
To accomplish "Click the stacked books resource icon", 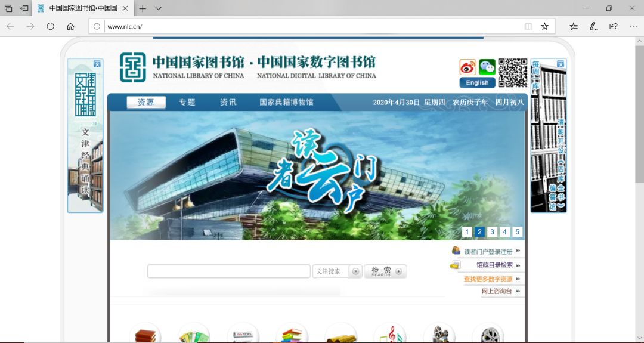I will point(145,333).
